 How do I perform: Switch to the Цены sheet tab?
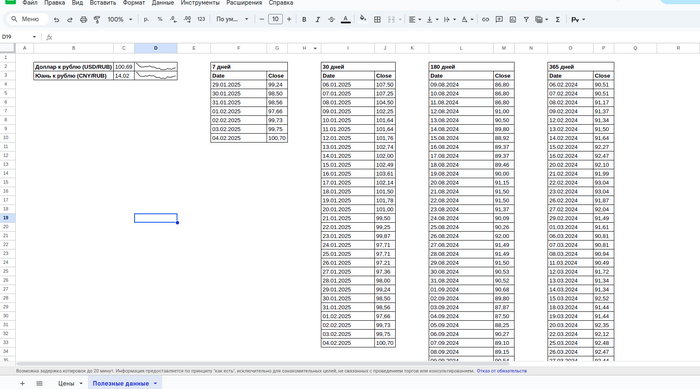[66, 383]
